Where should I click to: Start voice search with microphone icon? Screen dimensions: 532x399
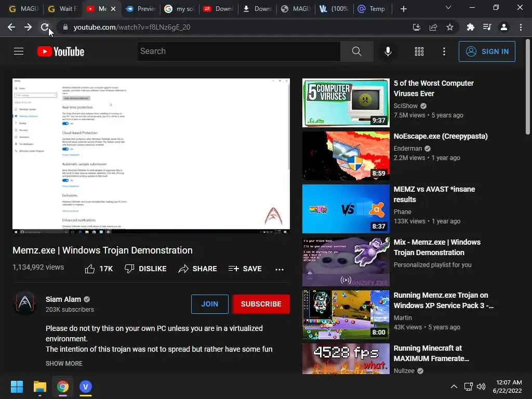388,51
